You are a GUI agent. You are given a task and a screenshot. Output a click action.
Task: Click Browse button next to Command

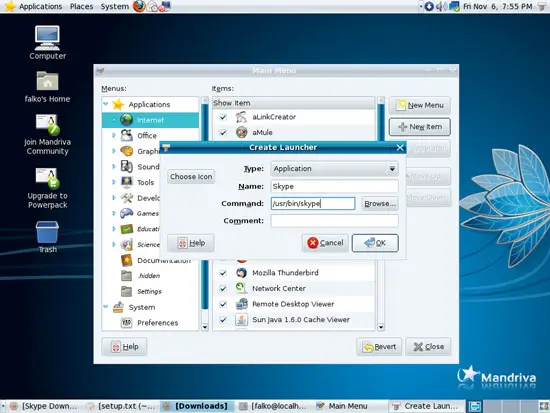380,204
